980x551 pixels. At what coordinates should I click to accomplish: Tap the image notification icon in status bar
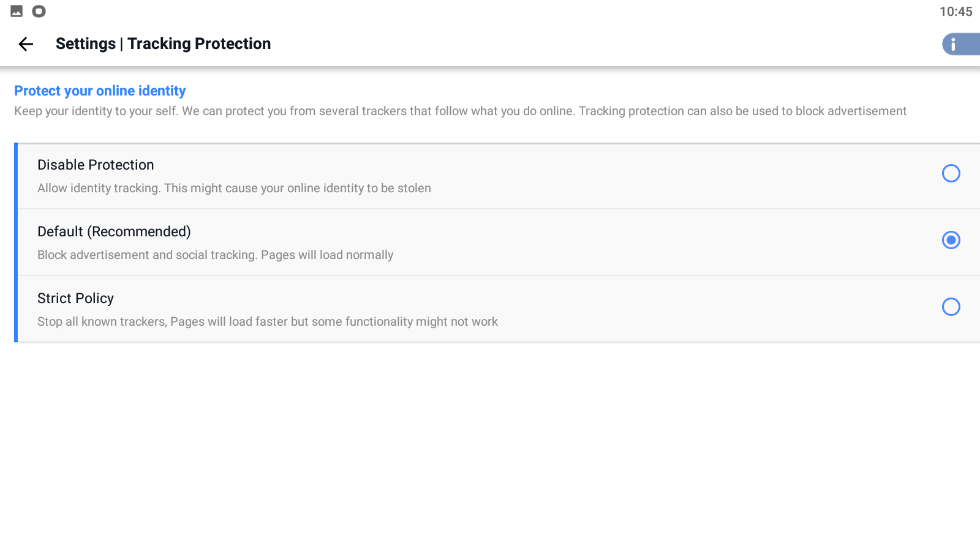pyautogui.click(x=17, y=11)
